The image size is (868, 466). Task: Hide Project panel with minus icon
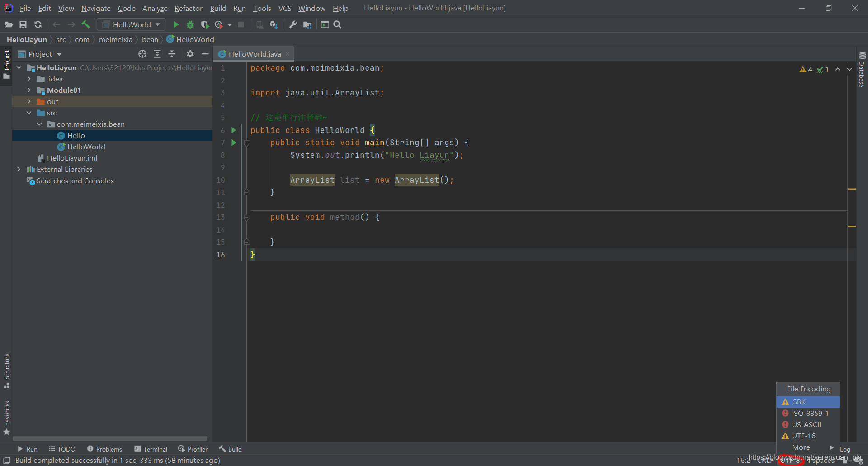[x=205, y=54]
